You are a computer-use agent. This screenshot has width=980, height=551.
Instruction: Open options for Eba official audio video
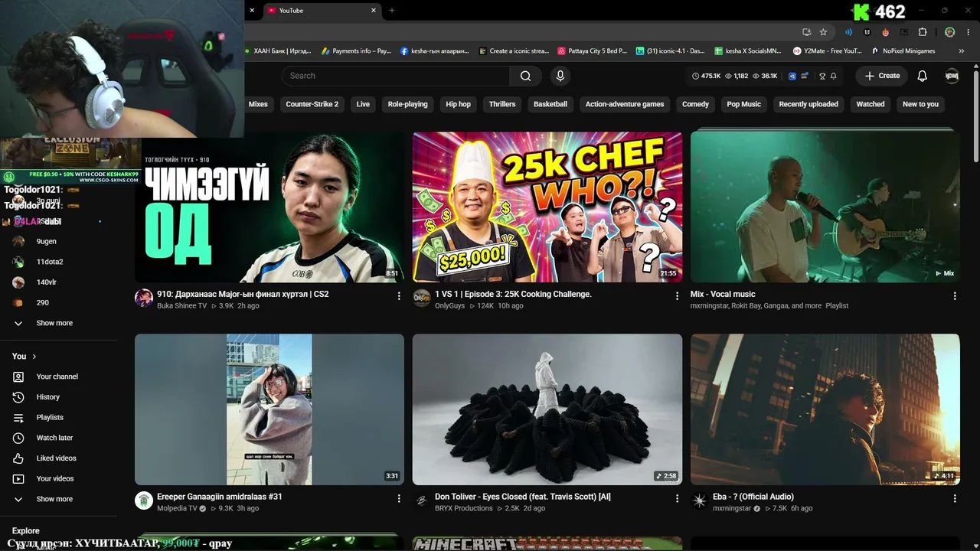point(955,498)
